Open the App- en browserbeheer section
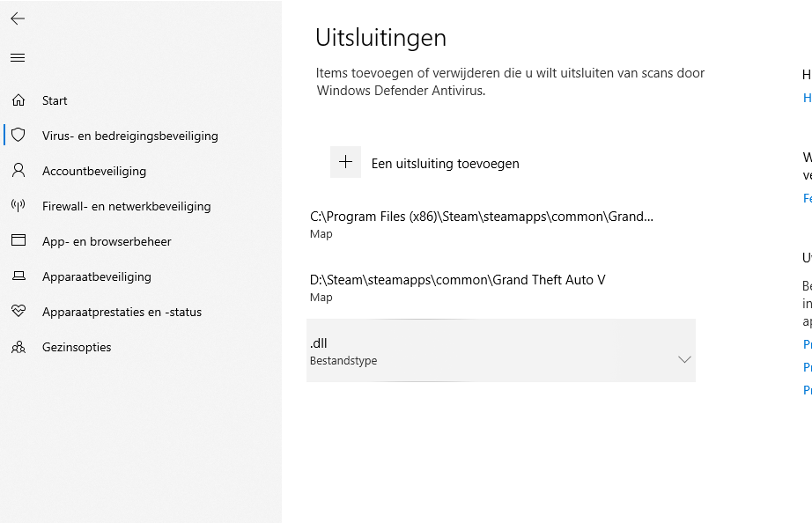Screen dimensions: 812x523 (x=107, y=241)
